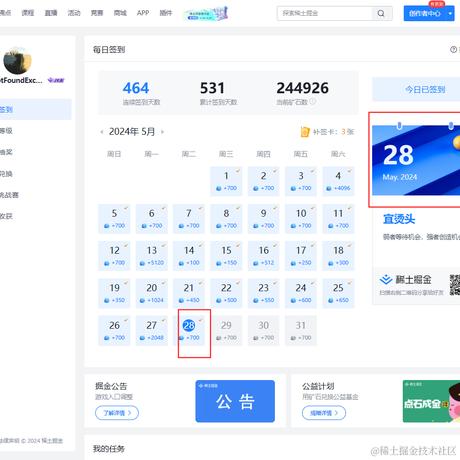Image resolution: width=460 pixels, height=460 pixels.
Task: Select highlighted calendar day 28
Action: [x=189, y=331]
